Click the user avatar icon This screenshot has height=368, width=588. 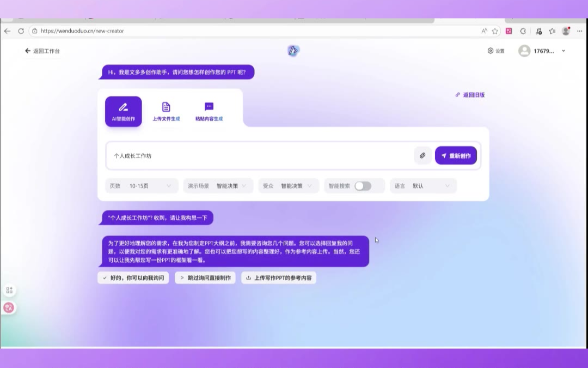coord(524,51)
